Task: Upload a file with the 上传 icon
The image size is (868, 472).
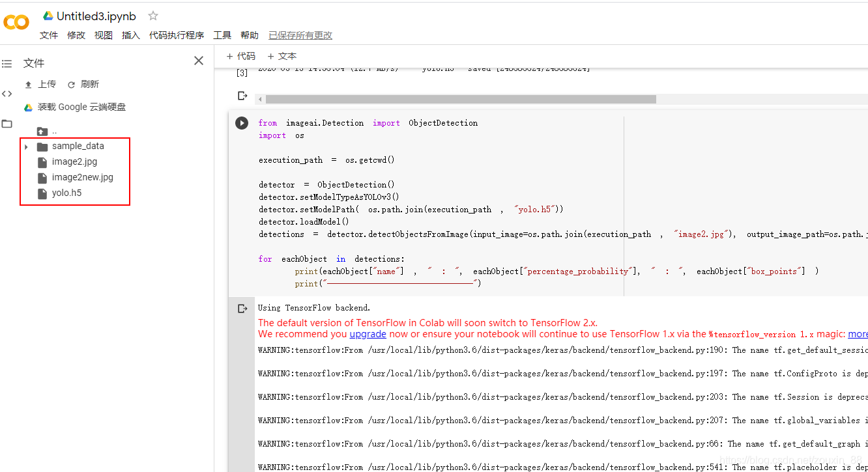Action: pos(40,84)
